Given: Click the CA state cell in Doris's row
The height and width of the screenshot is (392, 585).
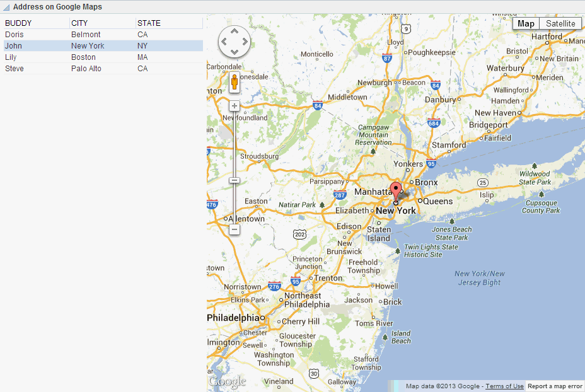Looking at the screenshot, I should (142, 35).
